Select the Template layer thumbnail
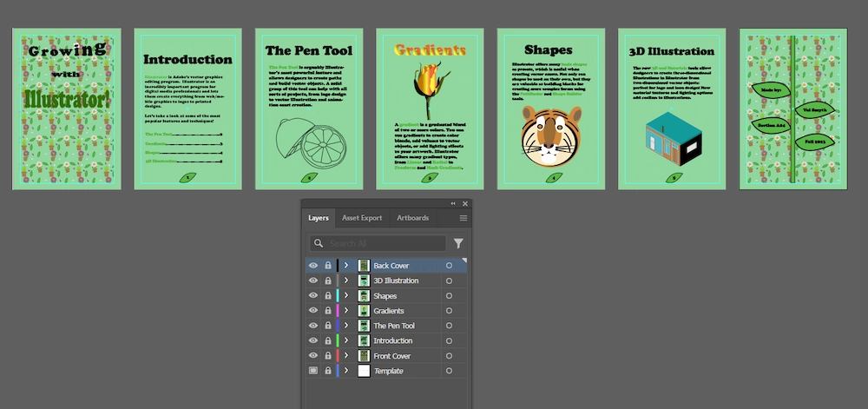The height and width of the screenshot is (409, 868). pyautogui.click(x=364, y=371)
